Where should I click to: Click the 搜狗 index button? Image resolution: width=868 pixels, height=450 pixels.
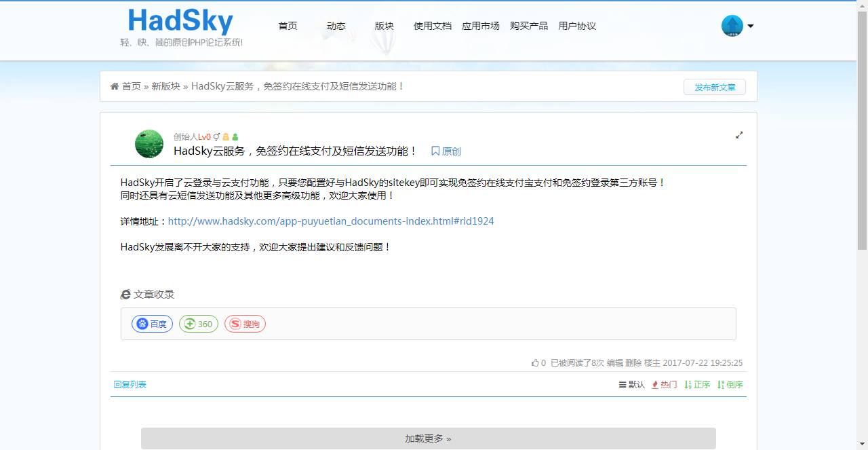(245, 324)
